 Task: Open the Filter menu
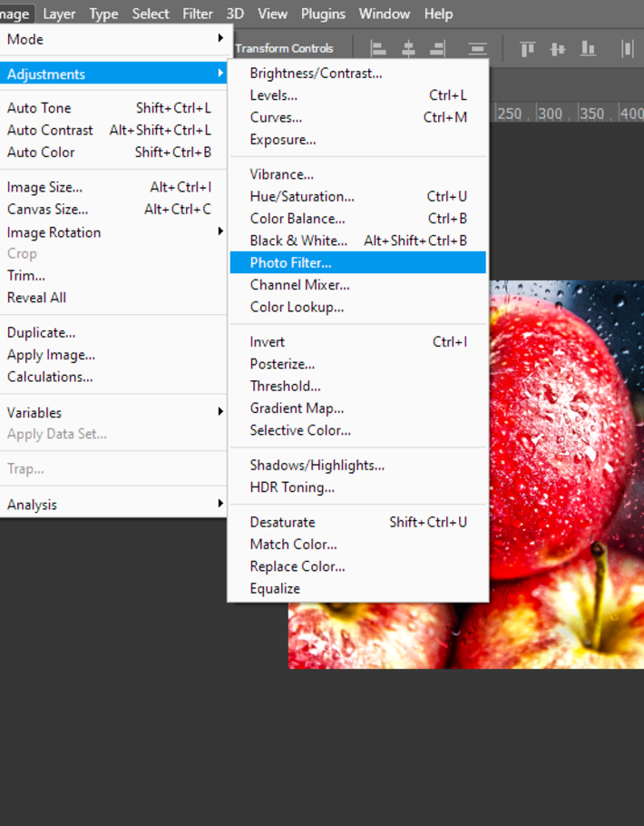coord(198,14)
